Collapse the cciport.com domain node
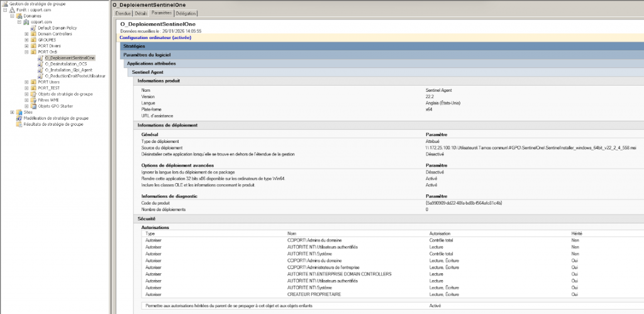Screen dimensions: 644x314 (19, 22)
